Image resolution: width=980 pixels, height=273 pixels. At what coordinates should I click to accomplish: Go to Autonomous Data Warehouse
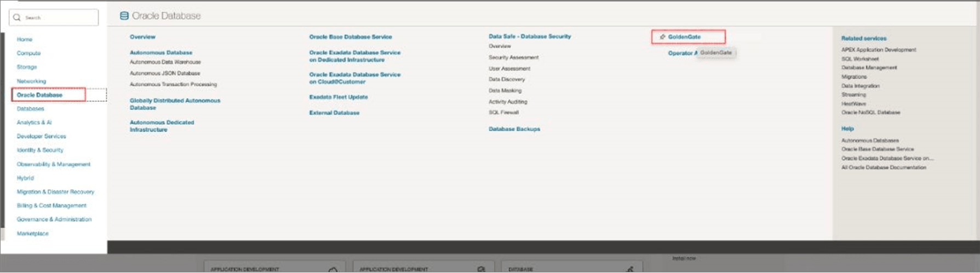point(165,62)
